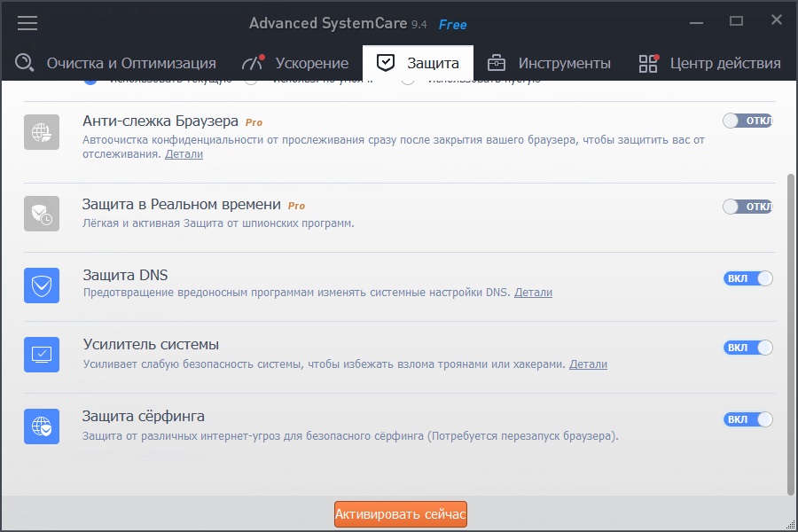Open Детали link under Защита DNS
Image resolution: width=798 pixels, height=532 pixels.
tap(533, 293)
